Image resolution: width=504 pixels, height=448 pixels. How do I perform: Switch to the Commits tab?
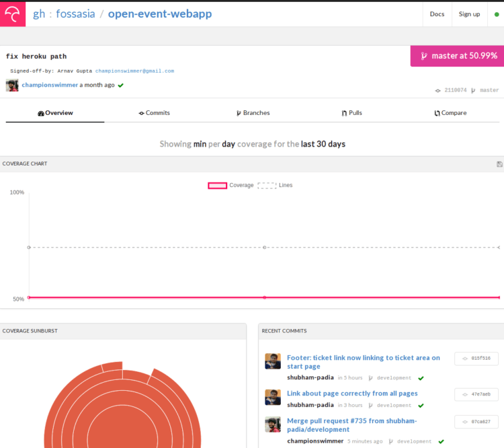[154, 113]
